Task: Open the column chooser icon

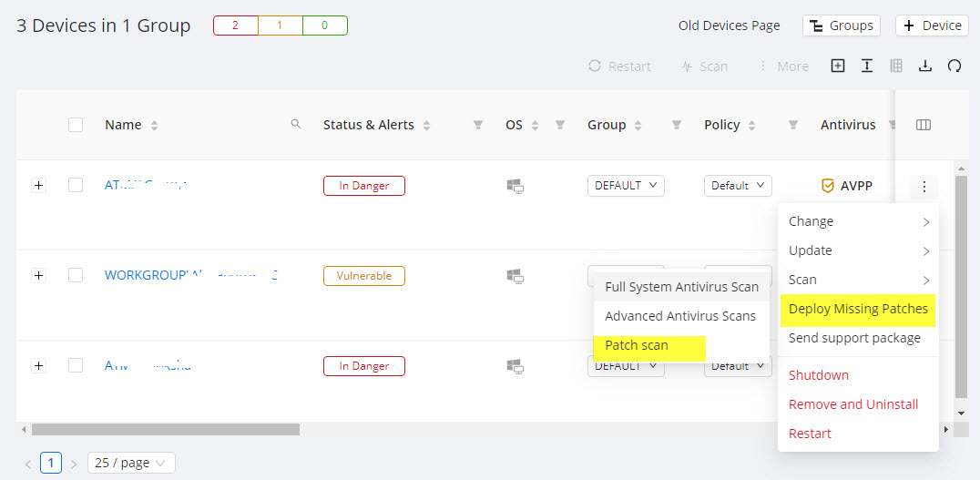Action: 924,125
